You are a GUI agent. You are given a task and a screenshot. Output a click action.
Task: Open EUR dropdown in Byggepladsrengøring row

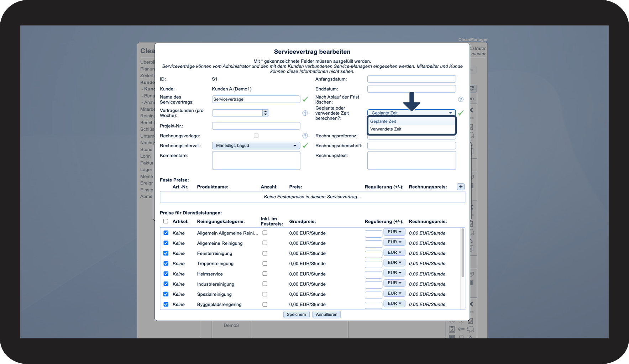coord(394,304)
